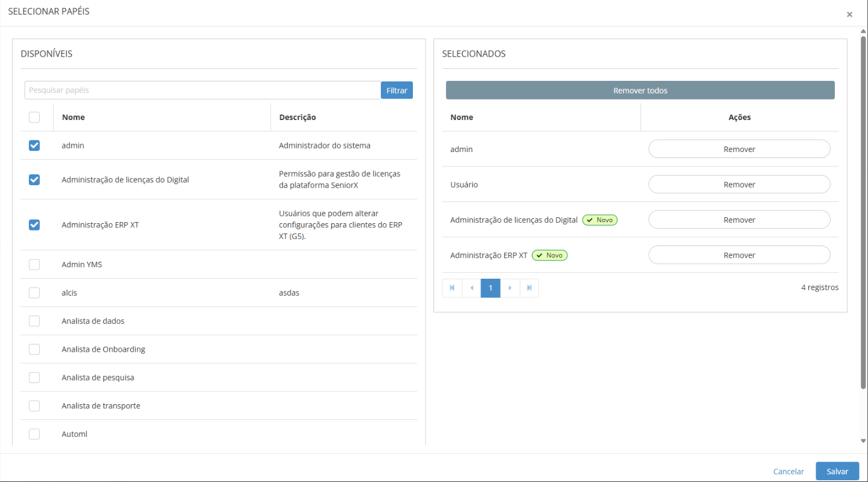Toggle the select-all header checkbox
Image resolution: width=868 pixels, height=482 pixels.
tap(34, 117)
